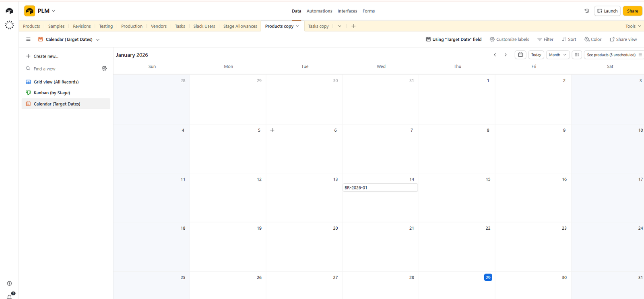Click Share view
This screenshot has width=644, height=299.
coord(623,39)
